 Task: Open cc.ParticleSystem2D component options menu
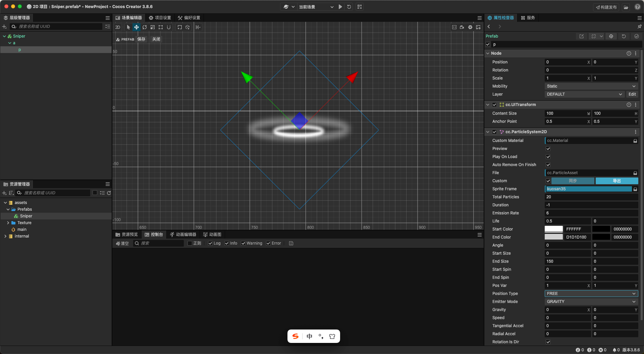click(x=636, y=132)
